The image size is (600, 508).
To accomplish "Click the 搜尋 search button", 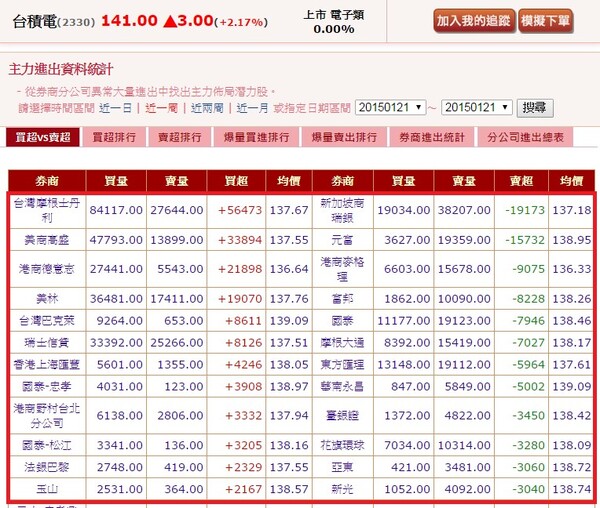I will tap(535, 107).
